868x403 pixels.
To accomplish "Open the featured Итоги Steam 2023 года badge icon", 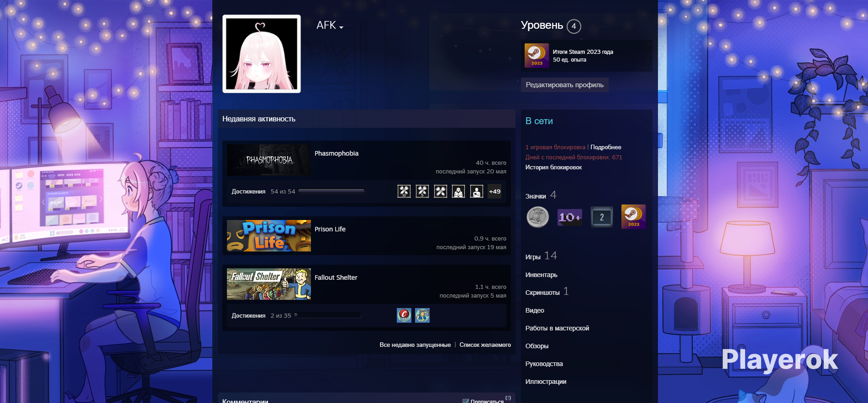I will 537,55.
